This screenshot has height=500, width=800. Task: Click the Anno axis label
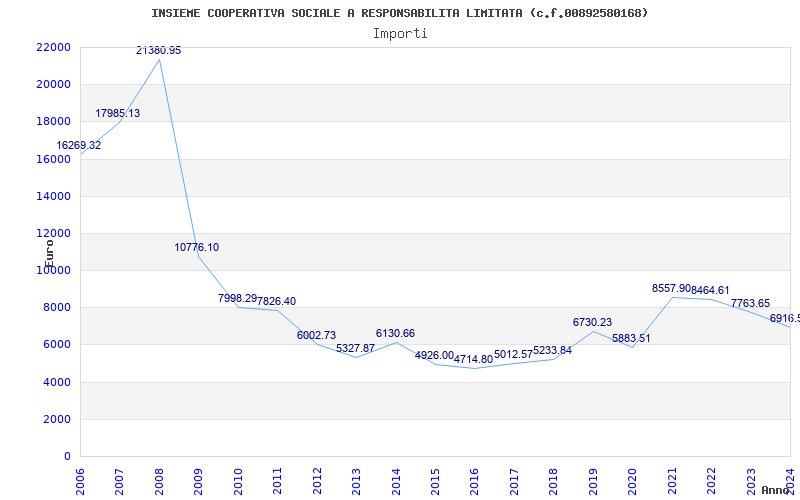[775, 491]
